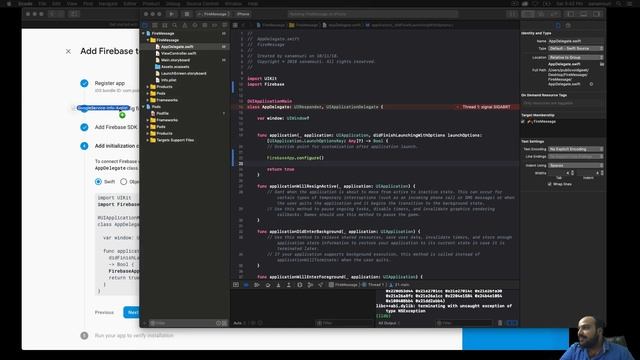The width and height of the screenshot is (640, 360).
Task: Click Previous on Firebase setup page
Action: (104, 312)
